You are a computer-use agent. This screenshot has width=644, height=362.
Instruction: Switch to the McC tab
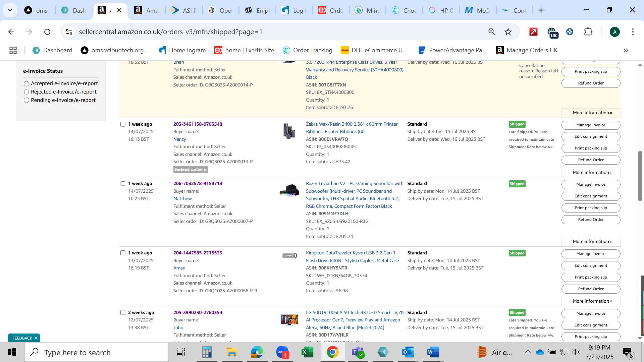click(478, 10)
